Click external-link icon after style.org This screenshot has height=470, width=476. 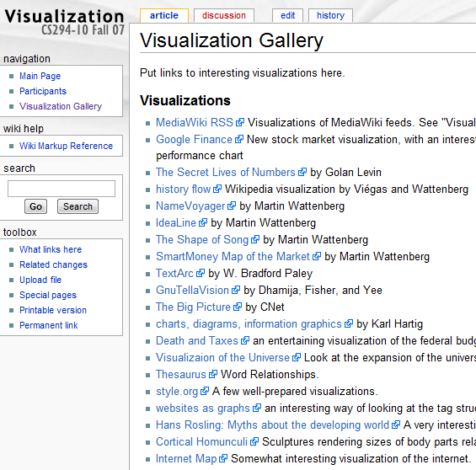tap(205, 391)
